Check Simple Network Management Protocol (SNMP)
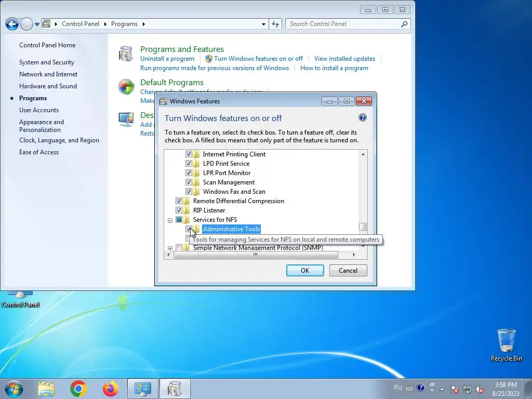The height and width of the screenshot is (399, 532). [179, 248]
